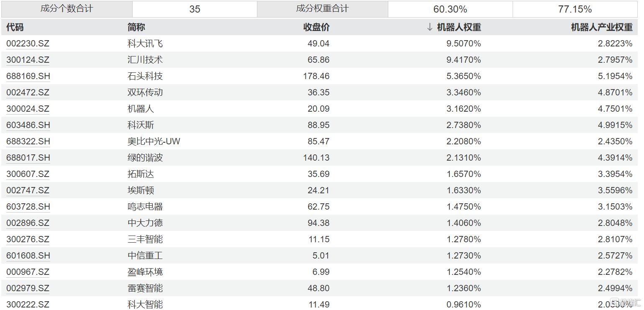This screenshot has width=644, height=310.
Task: Click closing price 49.04
Action: (x=318, y=44)
